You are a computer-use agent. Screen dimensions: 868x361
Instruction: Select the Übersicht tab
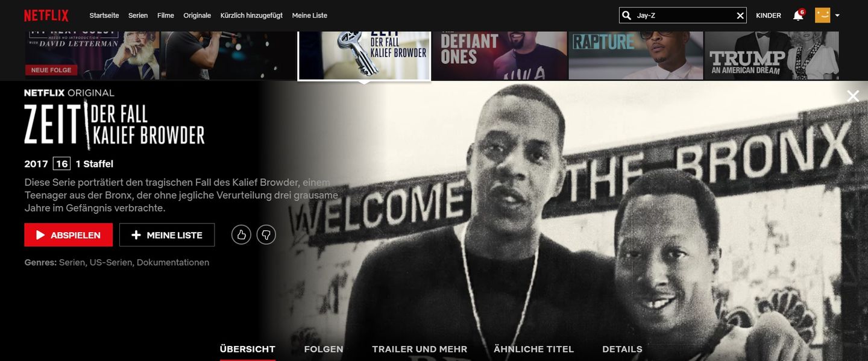[248, 349]
